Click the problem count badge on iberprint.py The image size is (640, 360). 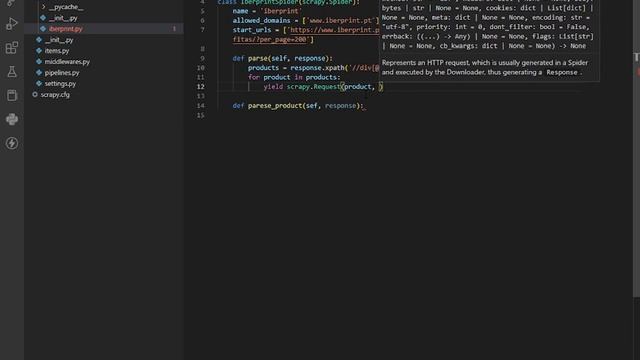coord(174,29)
